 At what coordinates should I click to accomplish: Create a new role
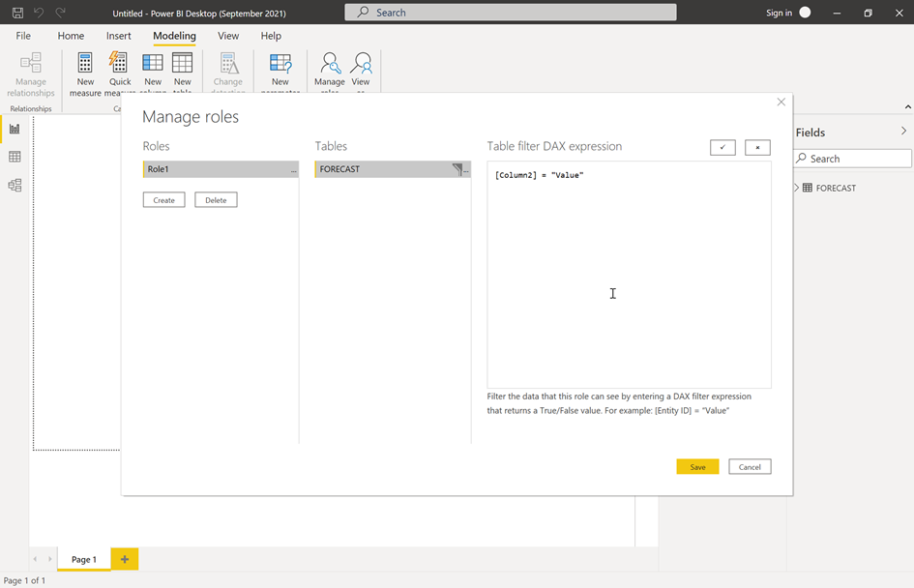pyautogui.click(x=163, y=199)
